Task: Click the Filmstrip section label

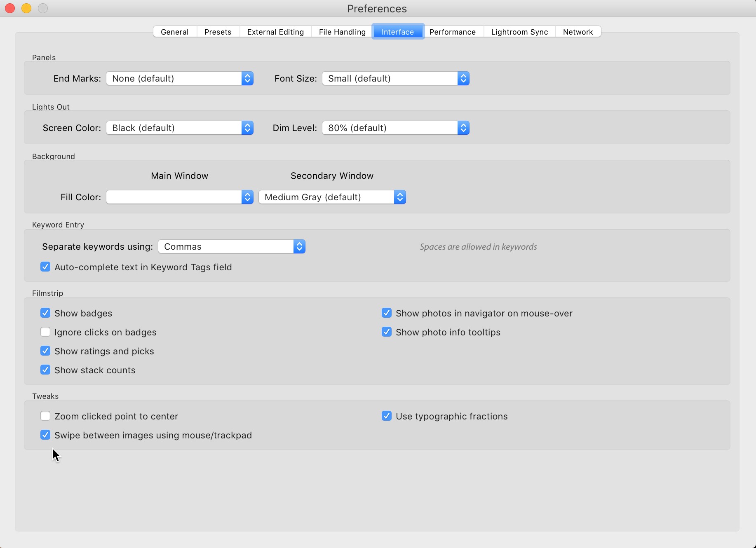Action: (x=48, y=293)
